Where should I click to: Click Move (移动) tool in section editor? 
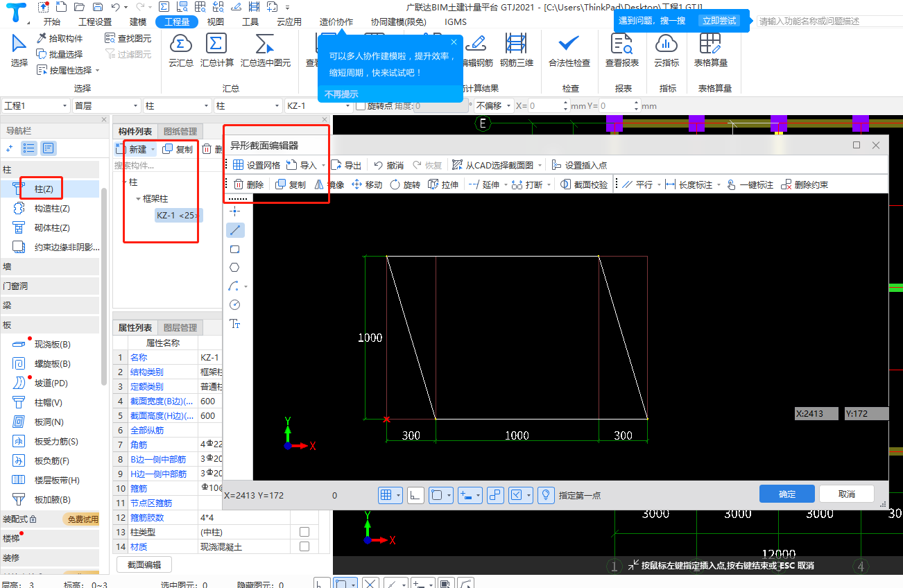pyautogui.click(x=367, y=184)
